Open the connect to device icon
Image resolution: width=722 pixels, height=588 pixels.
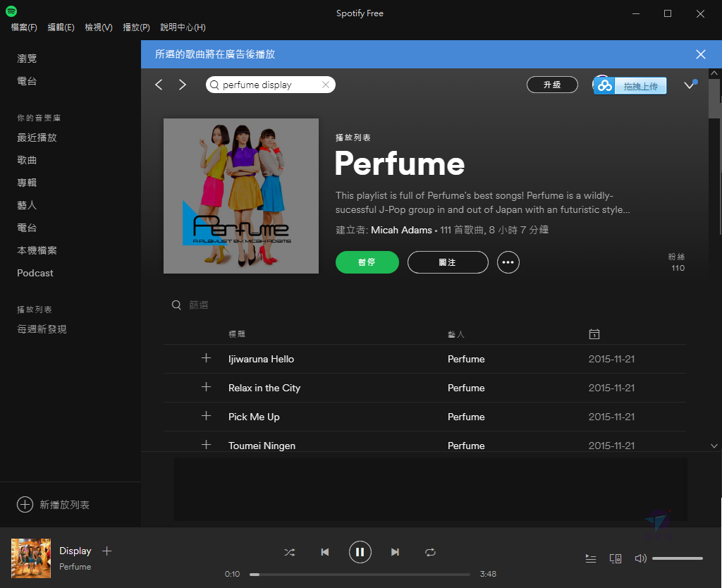615,558
